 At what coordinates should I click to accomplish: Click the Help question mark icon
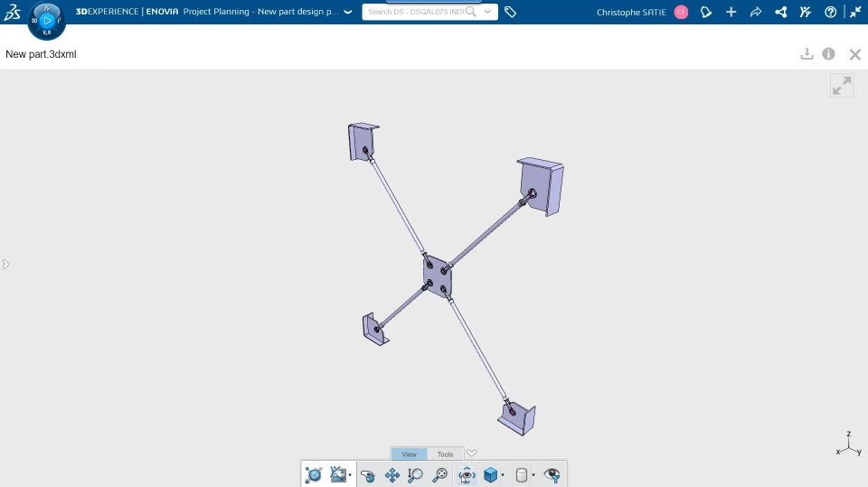click(x=830, y=12)
